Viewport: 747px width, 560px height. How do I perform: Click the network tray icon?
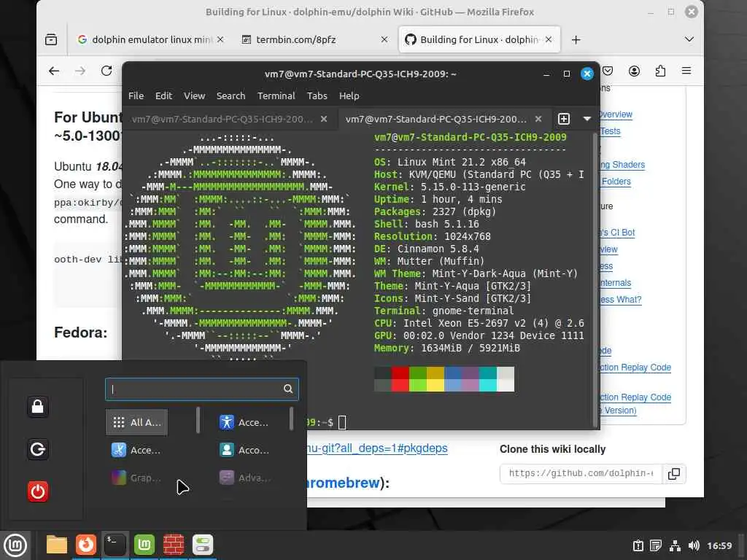pyautogui.click(x=675, y=545)
